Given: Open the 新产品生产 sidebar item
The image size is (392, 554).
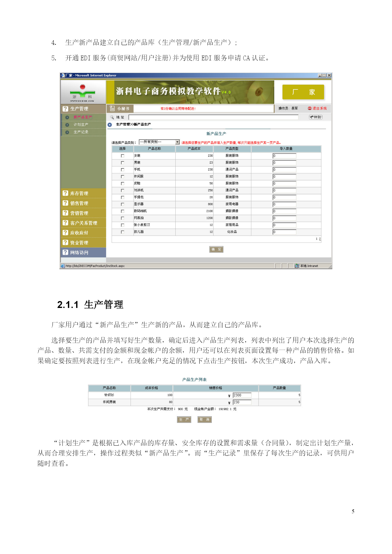Looking at the screenshot, I should (83, 117).
